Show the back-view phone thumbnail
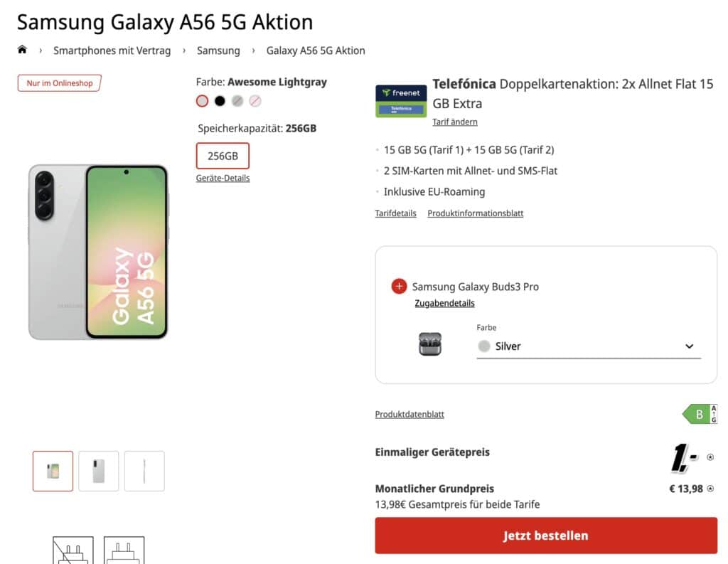Screen dimensions: 728x564 [x=99, y=471]
